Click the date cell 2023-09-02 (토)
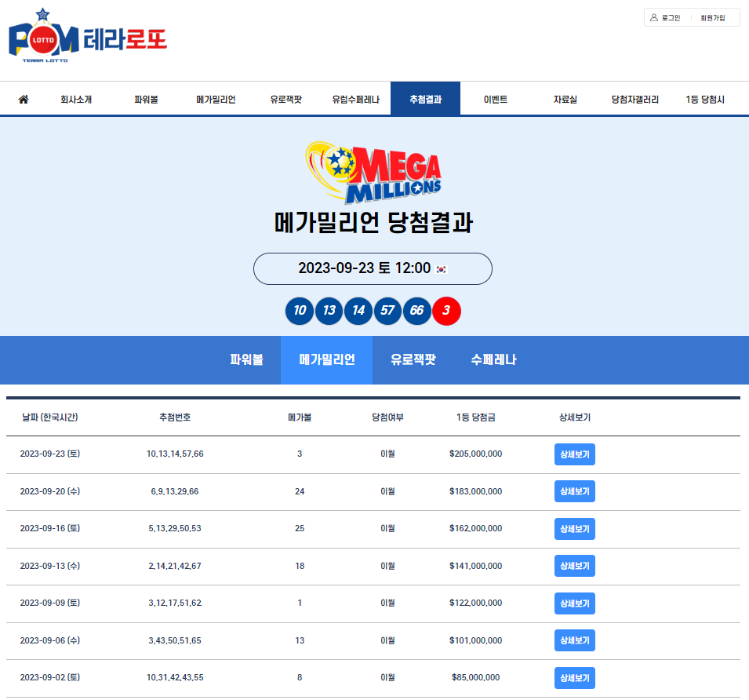 [x=49, y=677]
